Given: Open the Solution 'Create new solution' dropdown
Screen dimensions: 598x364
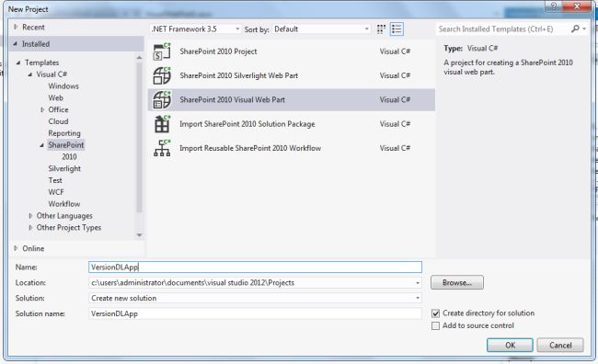Looking at the screenshot, I should point(255,298).
